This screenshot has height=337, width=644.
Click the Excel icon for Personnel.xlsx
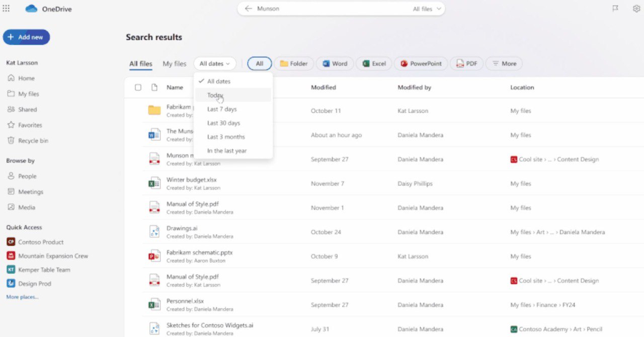click(x=154, y=305)
